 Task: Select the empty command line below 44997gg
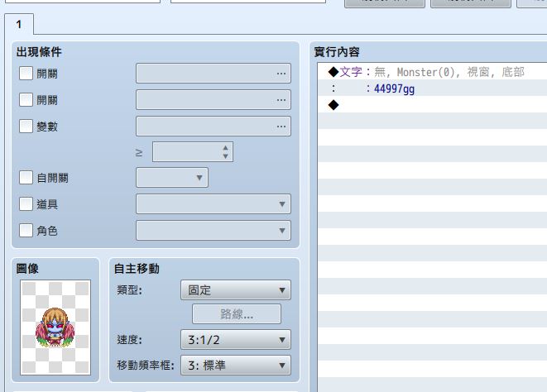pyautogui.click(x=433, y=105)
